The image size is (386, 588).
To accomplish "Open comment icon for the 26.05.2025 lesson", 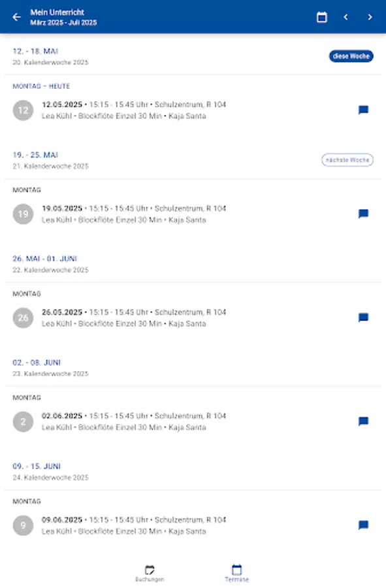I will pos(363,317).
